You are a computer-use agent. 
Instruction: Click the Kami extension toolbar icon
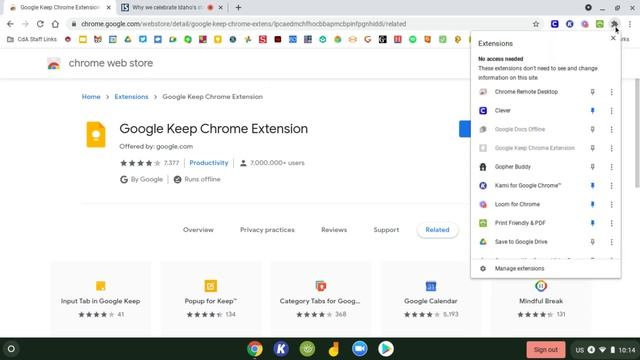[x=569, y=24]
